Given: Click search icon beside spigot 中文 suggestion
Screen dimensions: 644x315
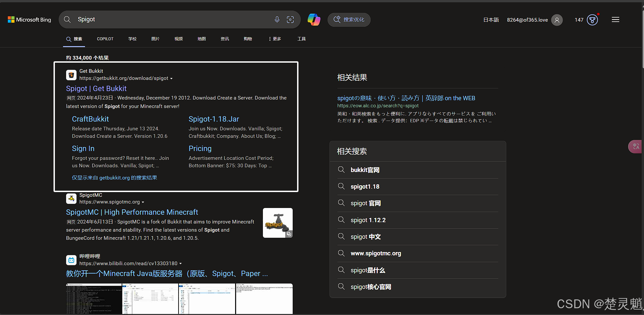Looking at the screenshot, I should (341, 236).
